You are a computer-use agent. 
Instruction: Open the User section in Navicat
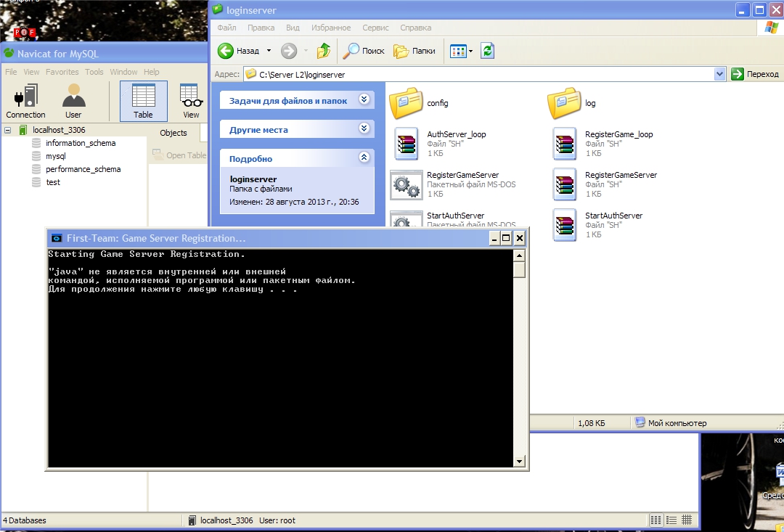pos(73,100)
